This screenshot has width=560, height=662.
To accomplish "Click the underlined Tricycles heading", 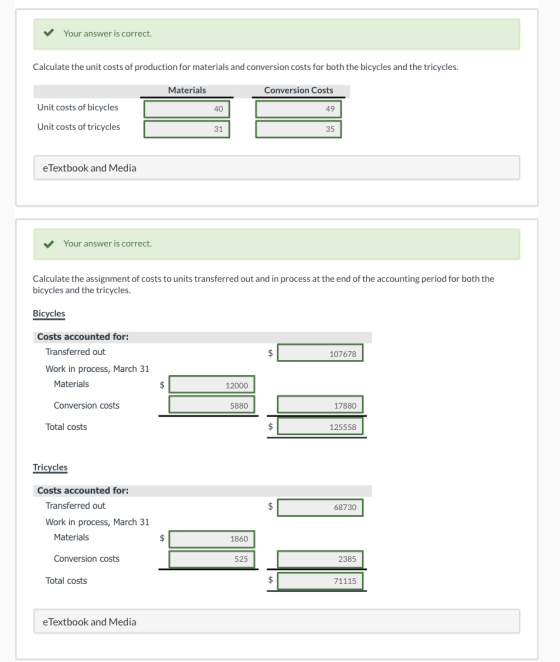I will [x=50, y=467].
